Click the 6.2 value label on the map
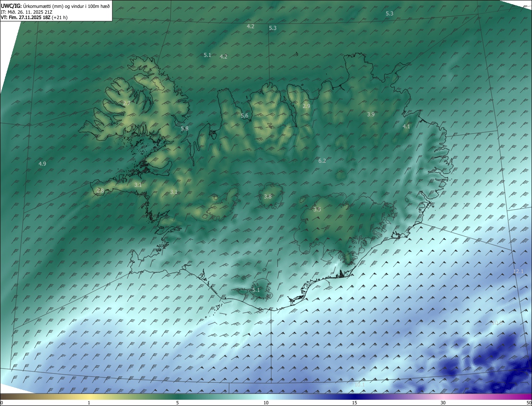 (x=322, y=161)
